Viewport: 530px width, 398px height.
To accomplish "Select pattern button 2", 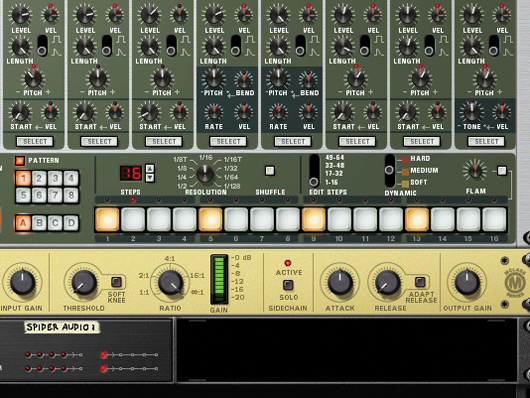I will (39, 178).
